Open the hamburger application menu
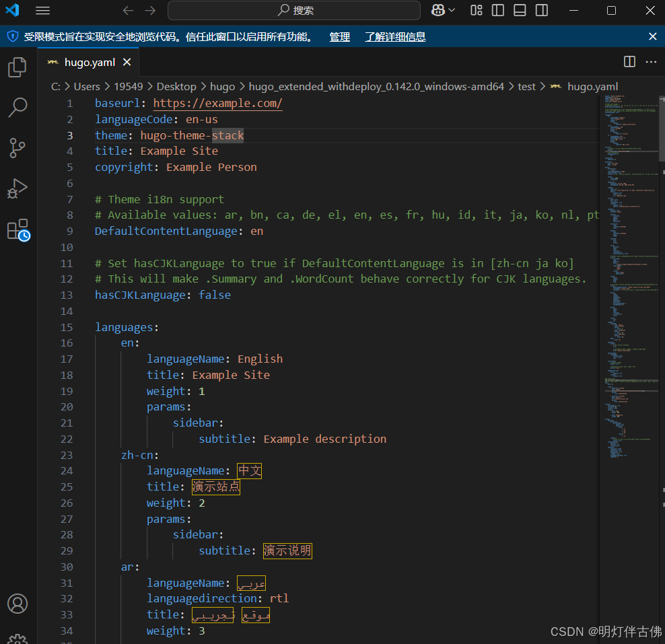665x644 pixels. click(42, 11)
